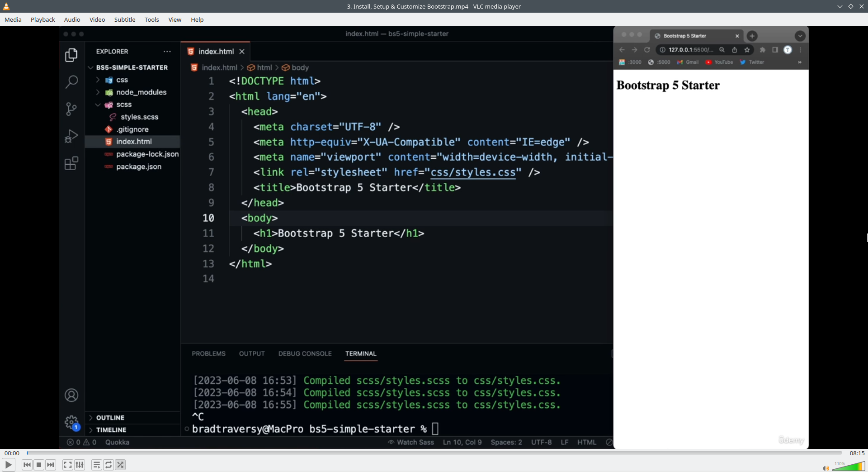This screenshot has width=868, height=472.
Task: Toggle the browser side panel icon
Action: 775,50
